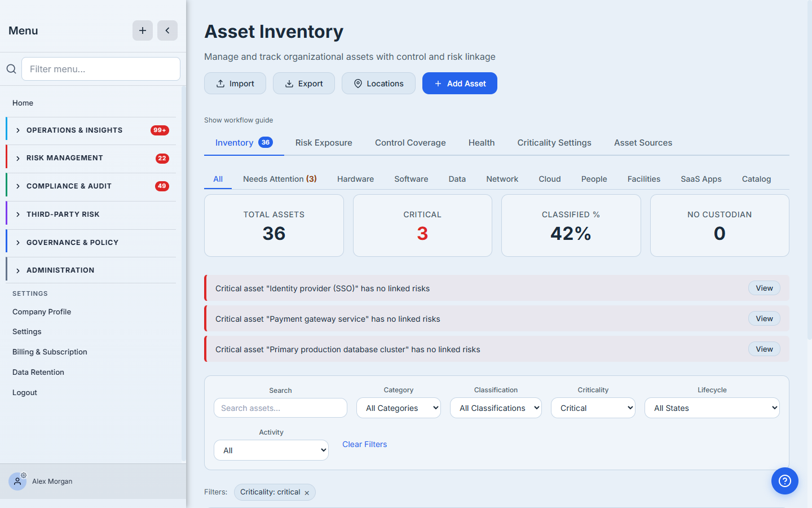Viewport: 812px width, 508px height.
Task: Focus the Filter menu input field
Action: pyautogui.click(x=101, y=69)
